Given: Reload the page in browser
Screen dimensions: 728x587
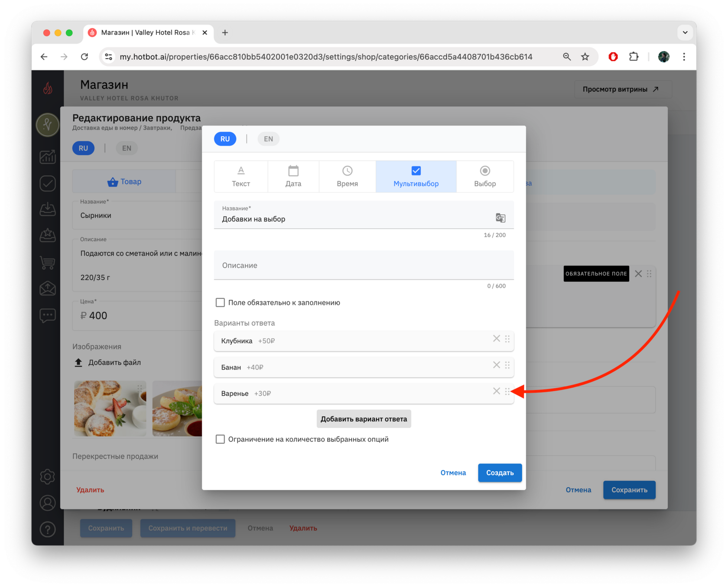Looking at the screenshot, I should coord(84,57).
